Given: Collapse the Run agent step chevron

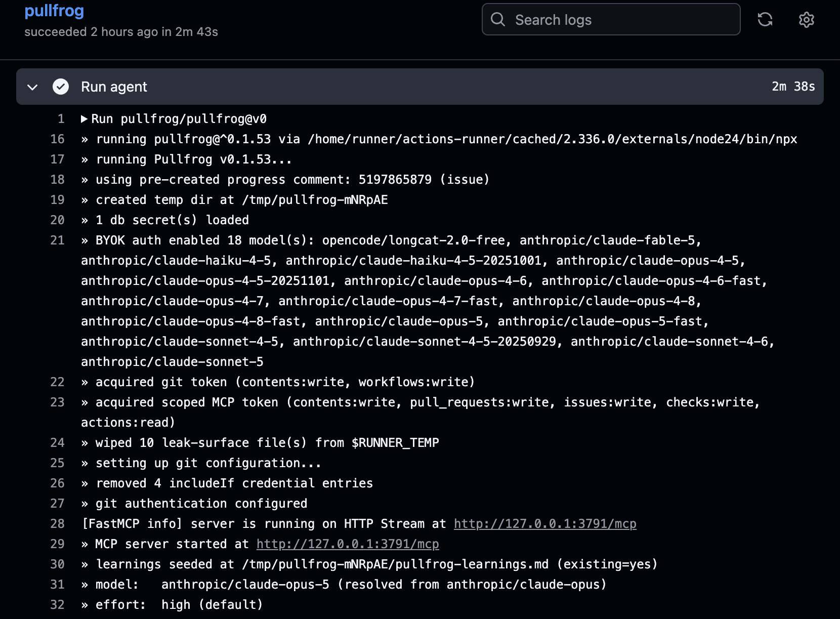Looking at the screenshot, I should click(x=32, y=87).
